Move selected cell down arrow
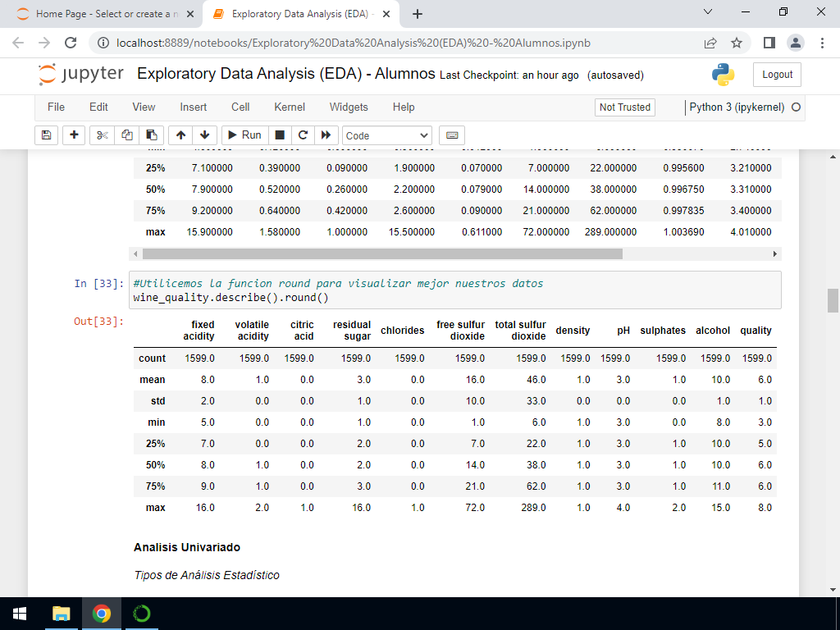The height and width of the screenshot is (630, 840). tap(204, 135)
